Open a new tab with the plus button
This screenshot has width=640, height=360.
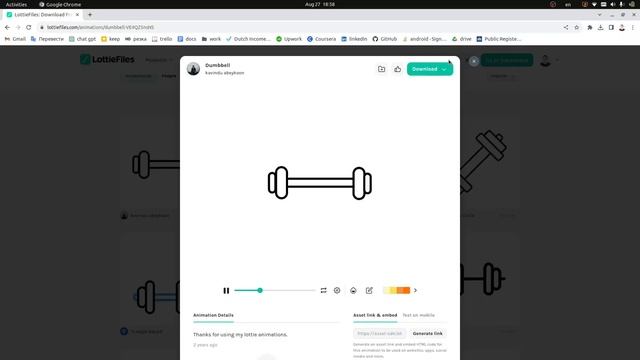(x=90, y=15)
